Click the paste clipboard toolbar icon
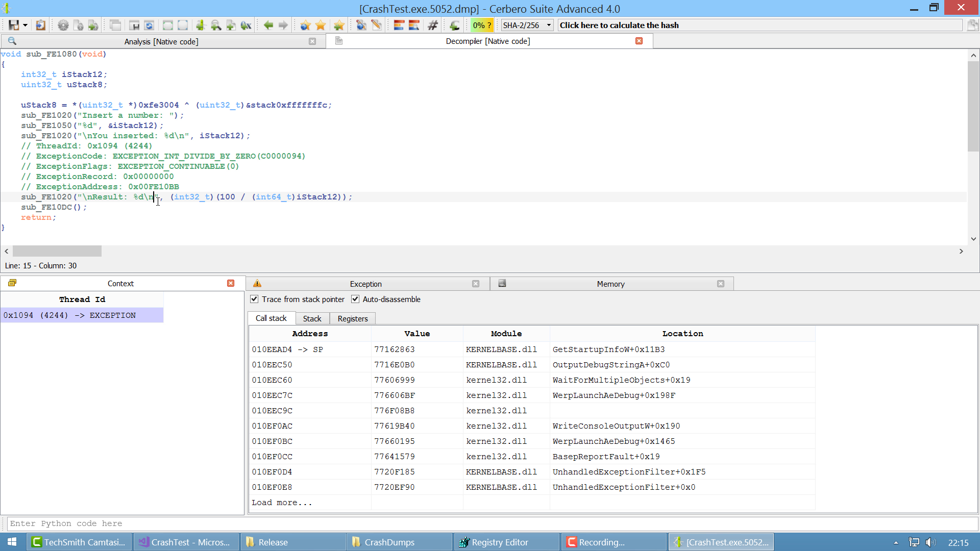This screenshot has height=551, width=980. pos(40,25)
